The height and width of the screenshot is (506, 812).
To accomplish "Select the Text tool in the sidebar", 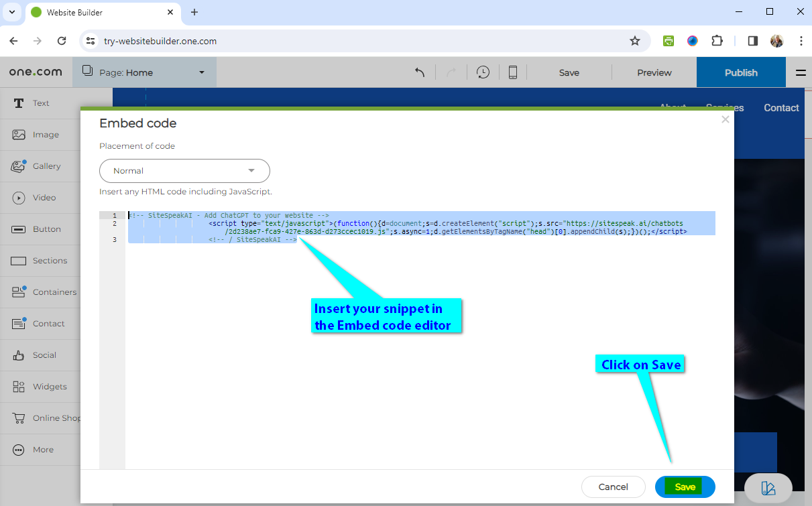I will [40, 103].
